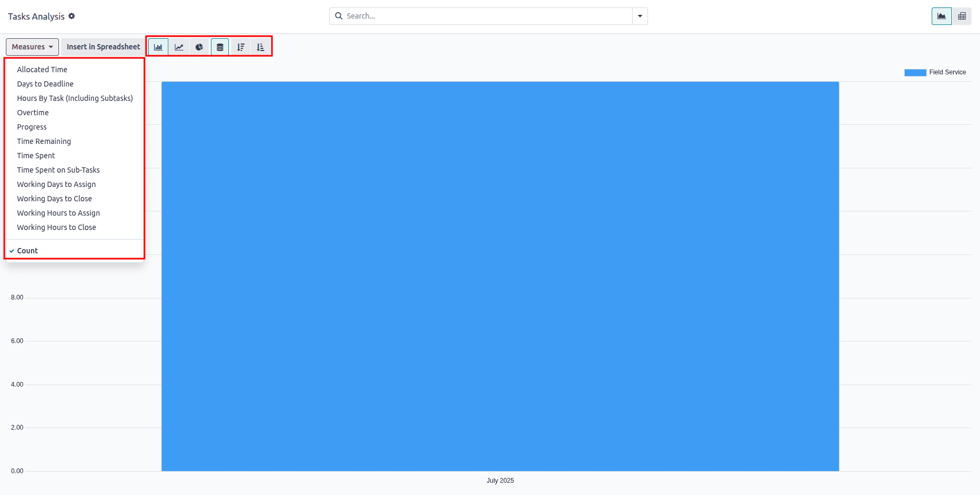The height and width of the screenshot is (495, 980).
Task: Select Time Spent on Sub-Tasks
Action: [75, 170]
